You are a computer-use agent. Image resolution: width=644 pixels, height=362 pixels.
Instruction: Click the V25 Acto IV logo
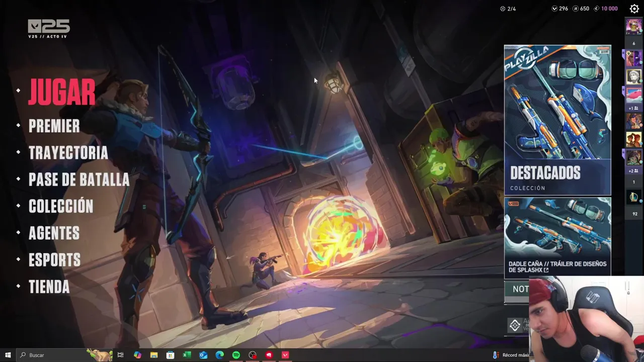49,29
